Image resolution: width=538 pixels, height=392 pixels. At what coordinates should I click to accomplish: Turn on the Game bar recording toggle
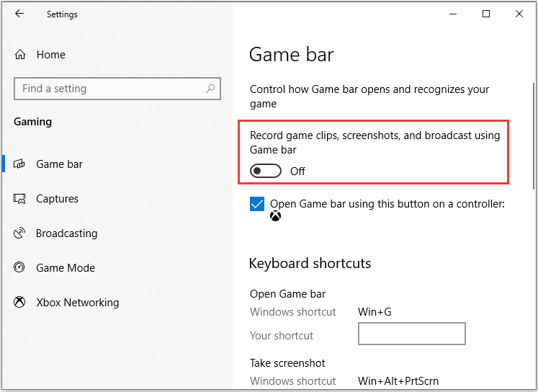pyautogui.click(x=266, y=171)
